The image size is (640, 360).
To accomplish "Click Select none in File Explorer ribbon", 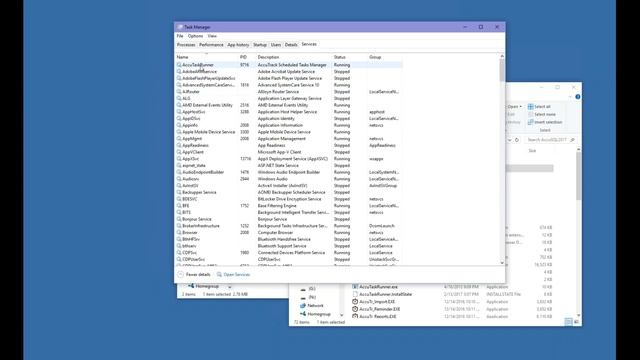I will (542, 114).
